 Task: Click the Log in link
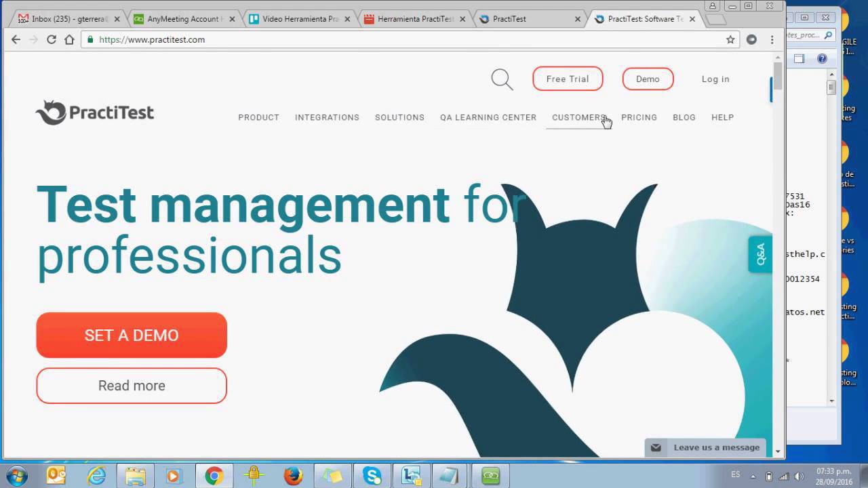click(715, 79)
